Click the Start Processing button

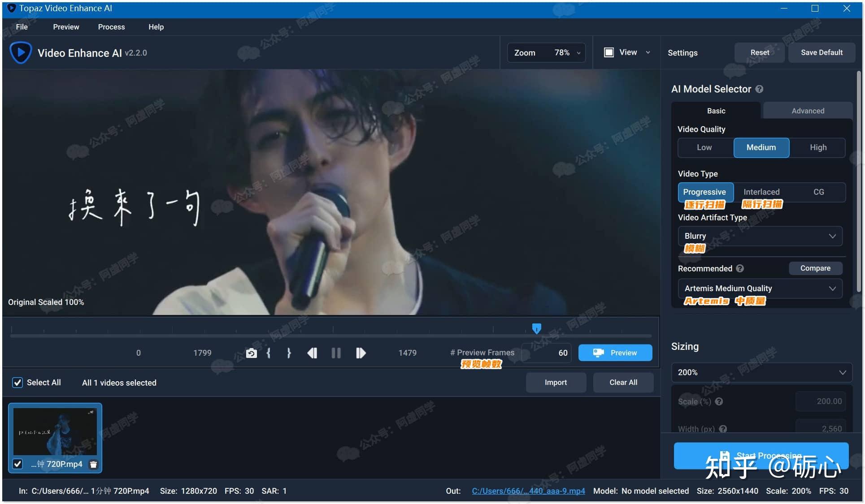point(761,456)
